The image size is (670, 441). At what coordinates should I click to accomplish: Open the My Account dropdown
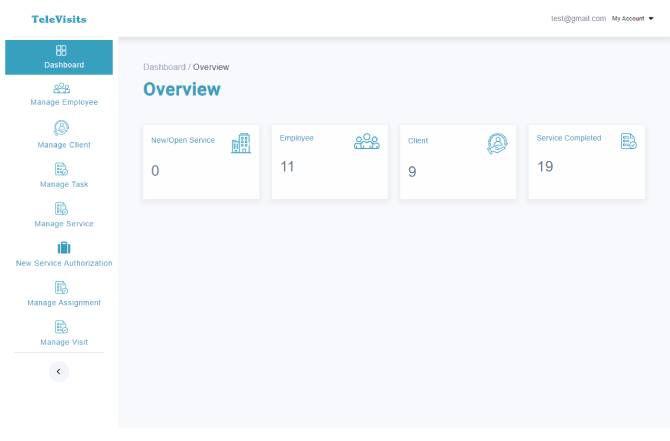click(633, 18)
